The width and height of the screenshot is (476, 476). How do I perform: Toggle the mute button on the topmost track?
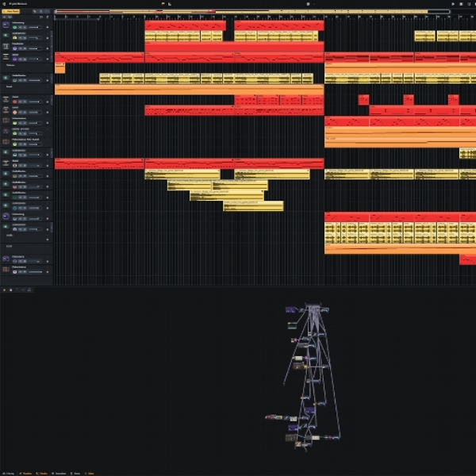click(x=21, y=27)
